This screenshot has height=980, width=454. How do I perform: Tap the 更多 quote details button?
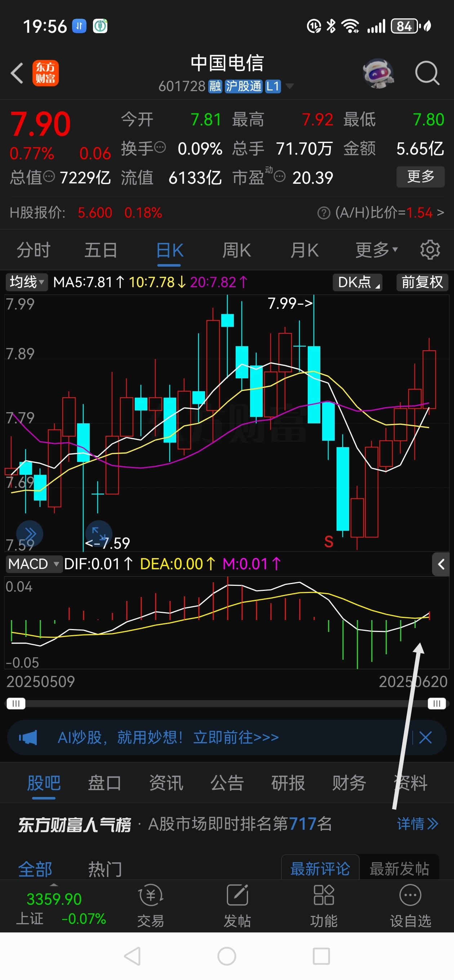pos(420,177)
